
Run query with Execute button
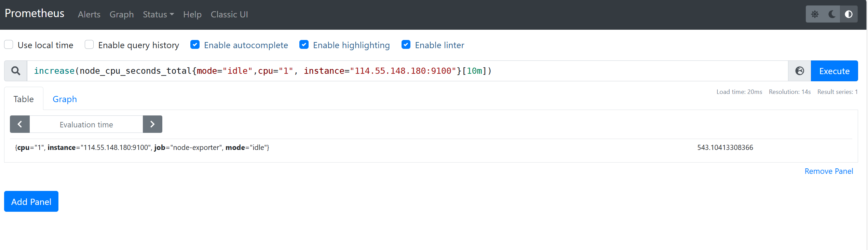coord(834,71)
